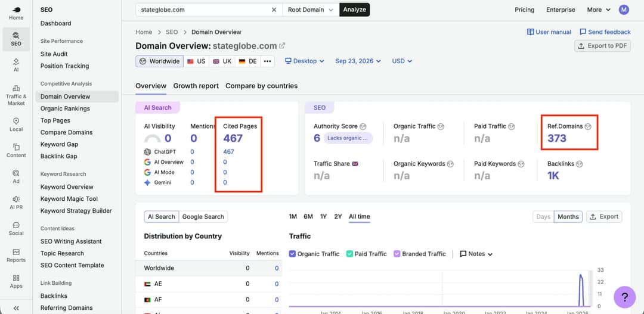The image size is (644, 314).
Task: Click Cited Pages total 467
Action: pos(233,138)
